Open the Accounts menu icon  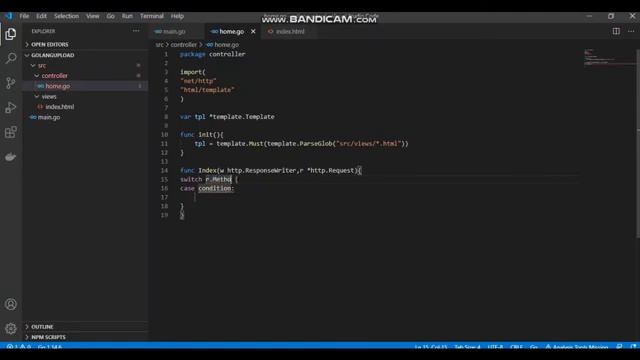11,304
